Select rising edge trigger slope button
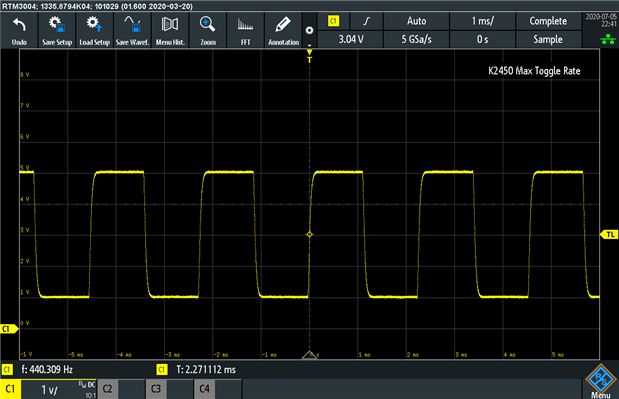The image size is (619, 399). pyautogui.click(x=367, y=21)
